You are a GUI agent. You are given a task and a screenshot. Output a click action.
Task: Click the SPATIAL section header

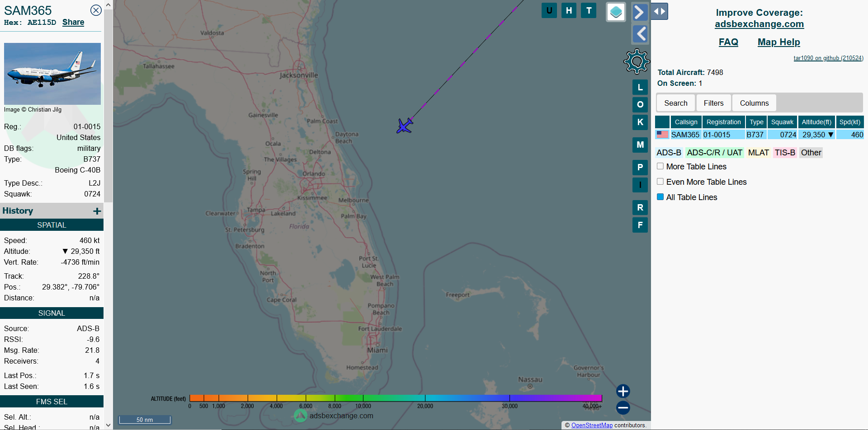tap(52, 225)
